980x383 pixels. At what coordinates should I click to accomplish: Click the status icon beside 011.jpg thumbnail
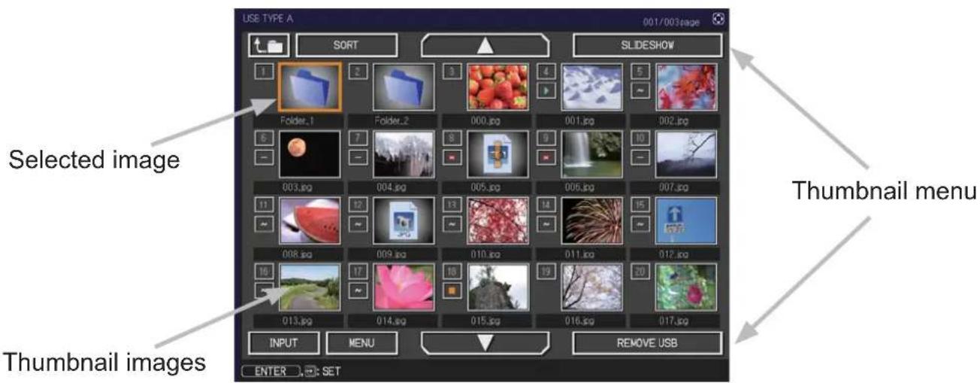pos(548,223)
